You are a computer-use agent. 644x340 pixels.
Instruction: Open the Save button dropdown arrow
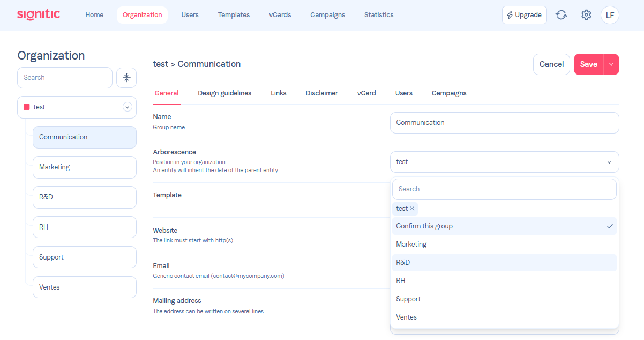611,64
